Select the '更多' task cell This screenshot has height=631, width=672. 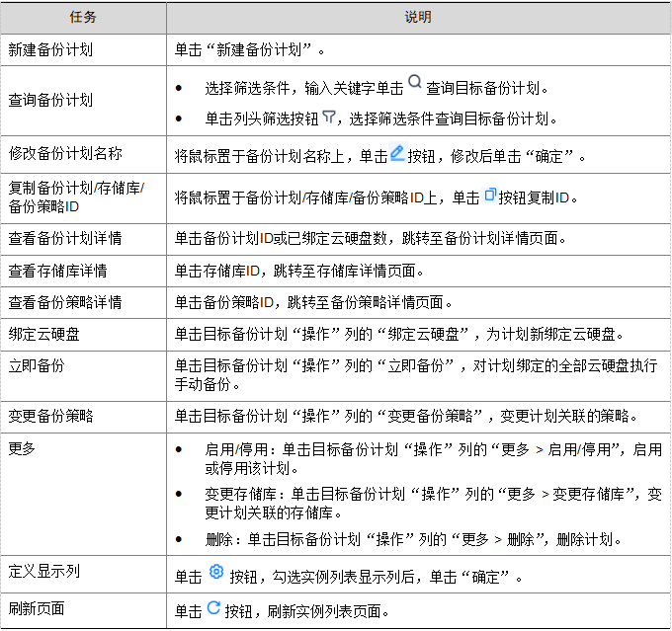click(83, 494)
